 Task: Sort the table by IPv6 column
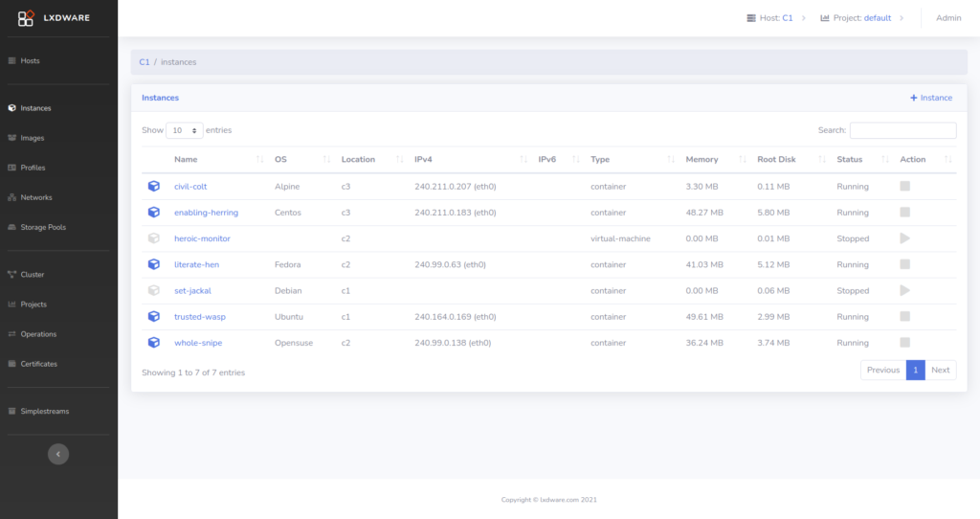click(558, 160)
